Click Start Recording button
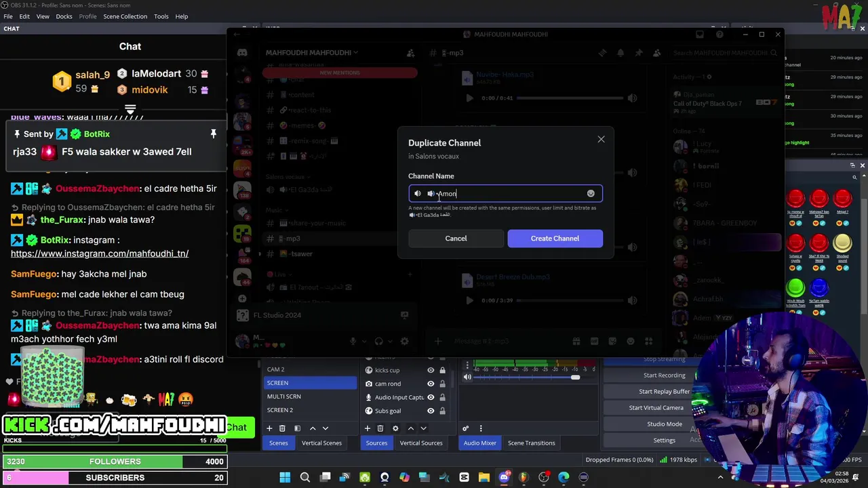 pos(664,375)
